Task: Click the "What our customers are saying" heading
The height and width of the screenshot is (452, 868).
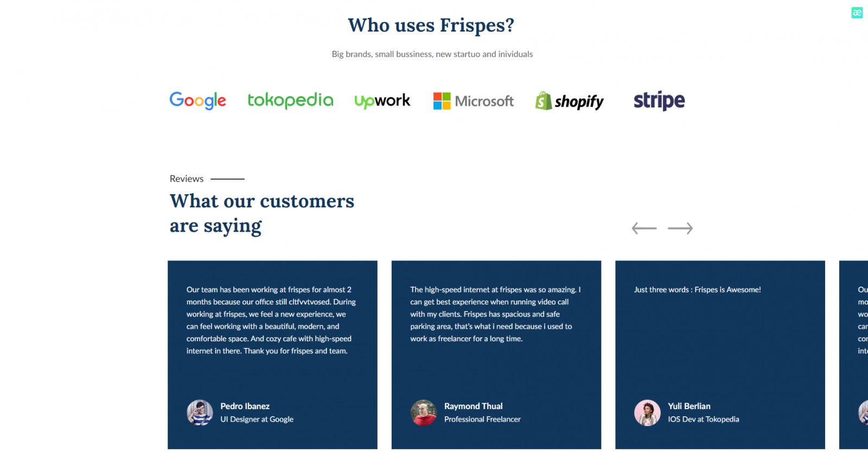Action: (261, 213)
